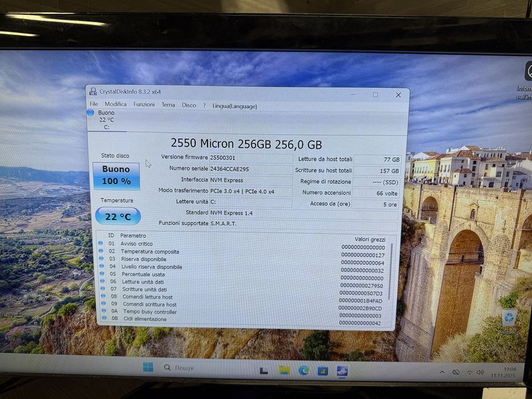532x399 pixels.
Task: Open the ? help menu
Action: point(204,105)
